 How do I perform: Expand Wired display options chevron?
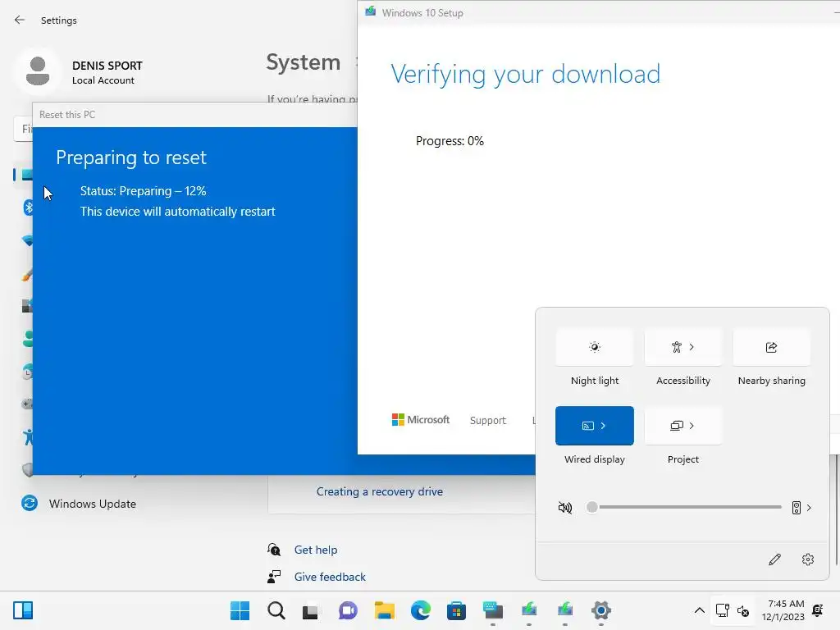(x=603, y=426)
